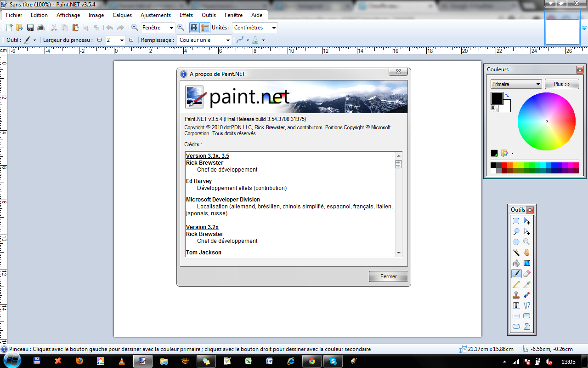Click the Paste clipboard toolbar icon

coord(75,28)
